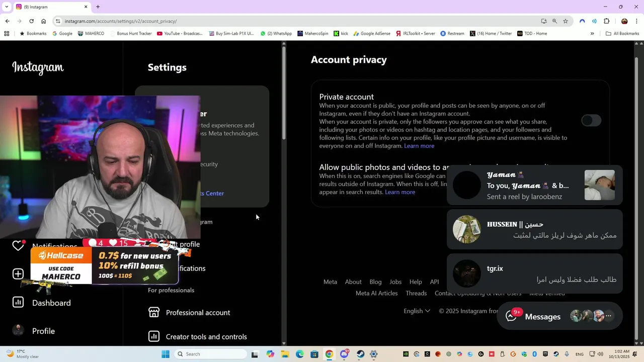This screenshot has width=644, height=362.
Task: Select the Professional account shop icon
Action: (x=154, y=312)
